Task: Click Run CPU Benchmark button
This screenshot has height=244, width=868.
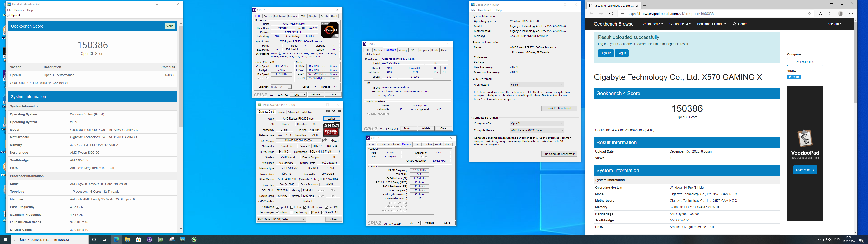Action: (559, 108)
